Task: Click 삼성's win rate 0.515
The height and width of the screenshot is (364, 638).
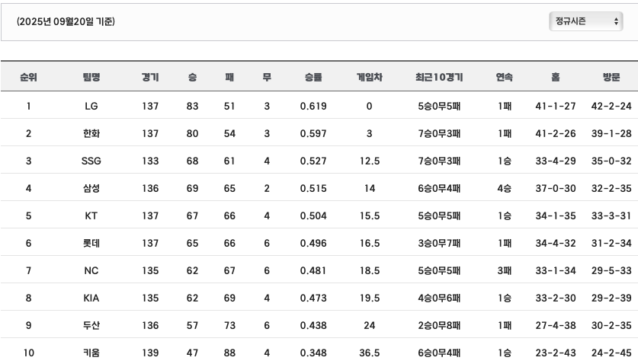Action: click(x=313, y=188)
